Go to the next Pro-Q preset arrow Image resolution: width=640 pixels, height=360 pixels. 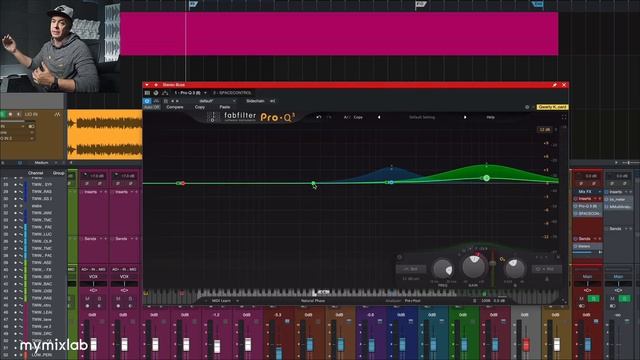point(465,117)
